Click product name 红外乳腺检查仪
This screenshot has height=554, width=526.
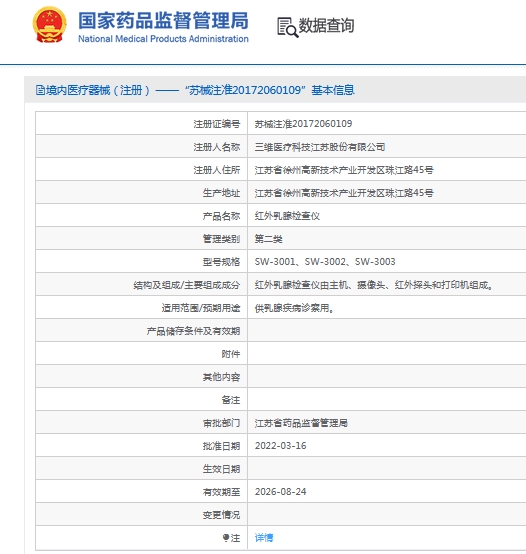[x=287, y=216]
